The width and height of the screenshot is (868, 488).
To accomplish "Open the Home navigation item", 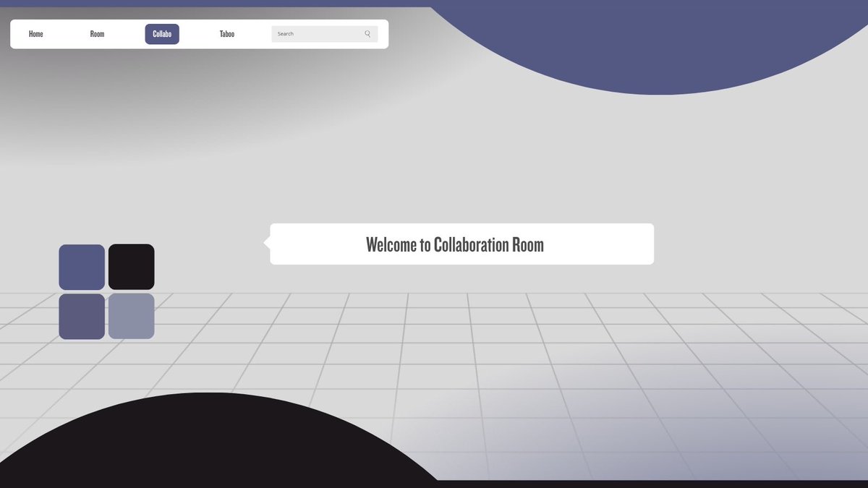I will 36,34.
